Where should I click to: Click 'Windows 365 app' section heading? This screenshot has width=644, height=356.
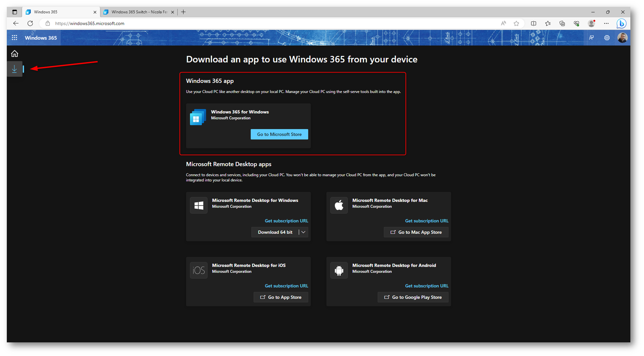[x=210, y=81]
